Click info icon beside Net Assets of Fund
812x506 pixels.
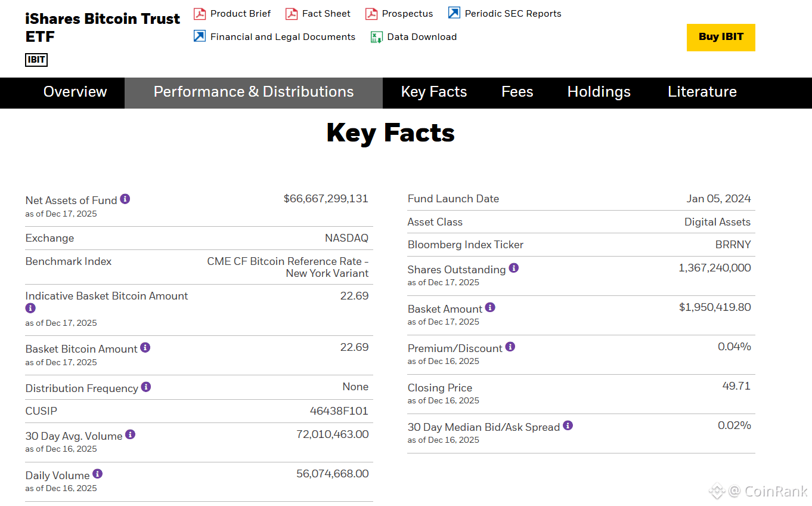(x=125, y=199)
